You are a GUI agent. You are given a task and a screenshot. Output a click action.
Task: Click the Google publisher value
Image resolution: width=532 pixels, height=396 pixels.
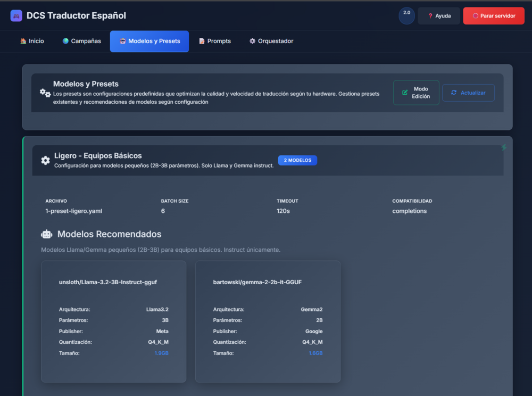[314, 331]
